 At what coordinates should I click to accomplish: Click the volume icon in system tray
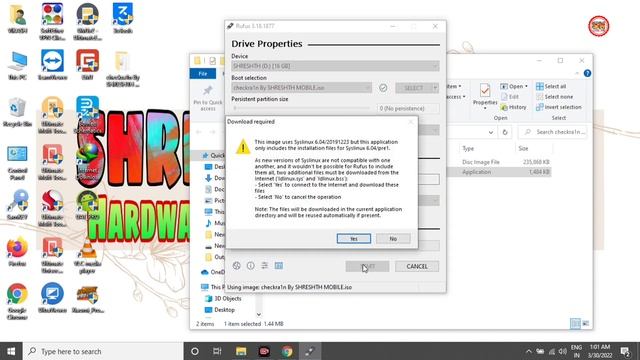click(x=563, y=351)
